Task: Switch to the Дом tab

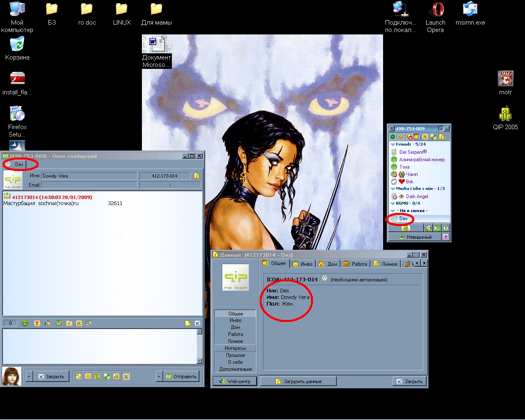Action: tap(328, 264)
